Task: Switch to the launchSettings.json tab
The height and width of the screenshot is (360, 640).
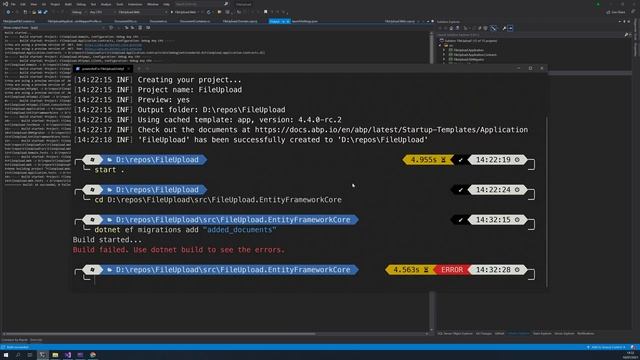Action: click(x=305, y=21)
